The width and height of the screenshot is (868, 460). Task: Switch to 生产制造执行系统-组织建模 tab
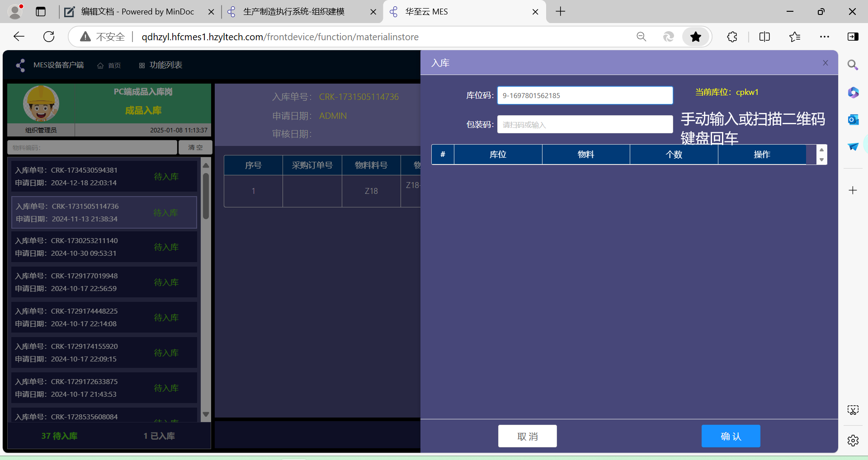click(x=294, y=12)
